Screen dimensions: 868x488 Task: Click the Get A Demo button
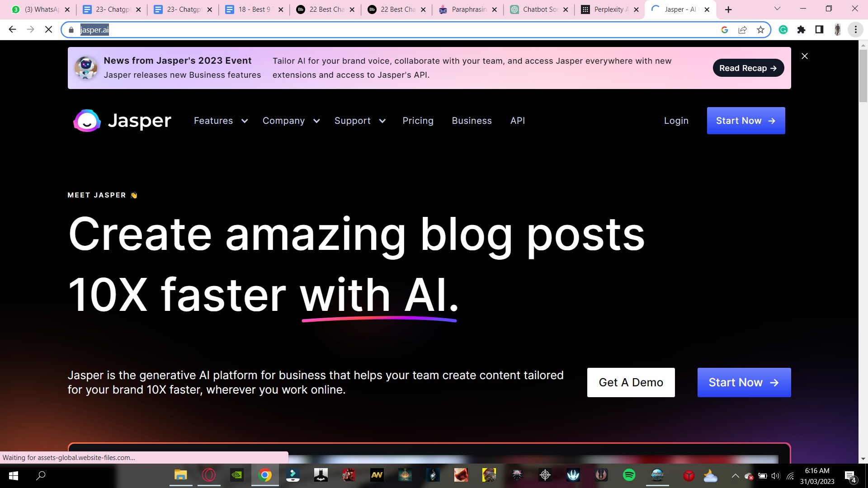point(631,382)
